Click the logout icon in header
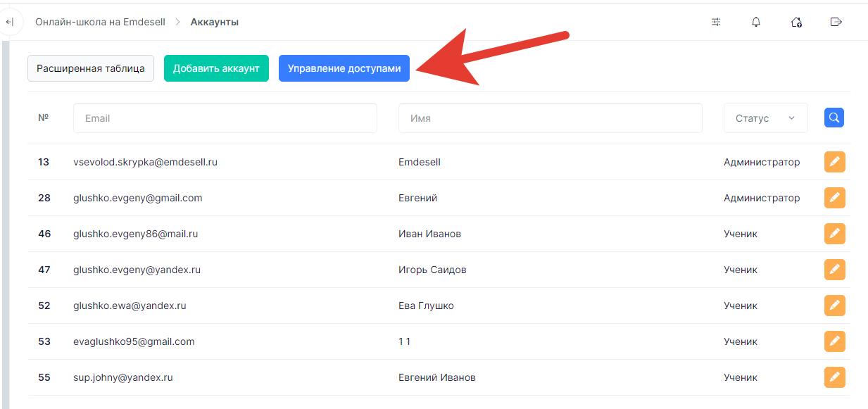 836,22
